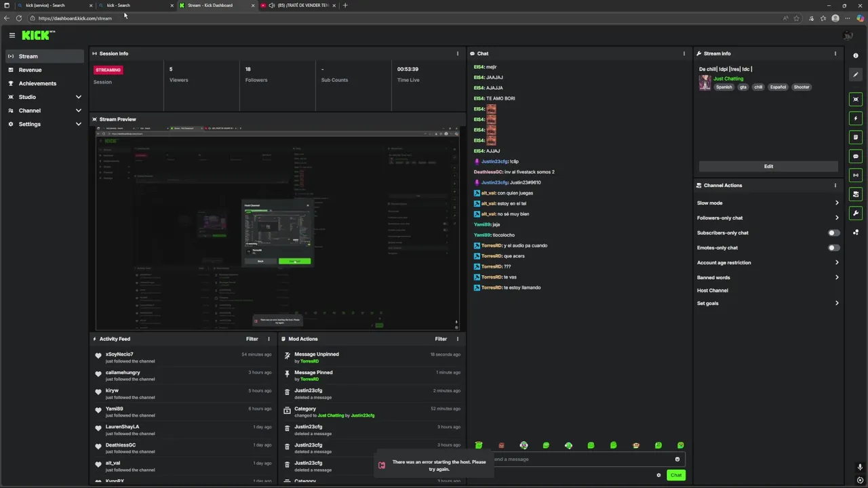
Task: Toggle the channel actions icon in right rail
Action: pos(856,195)
